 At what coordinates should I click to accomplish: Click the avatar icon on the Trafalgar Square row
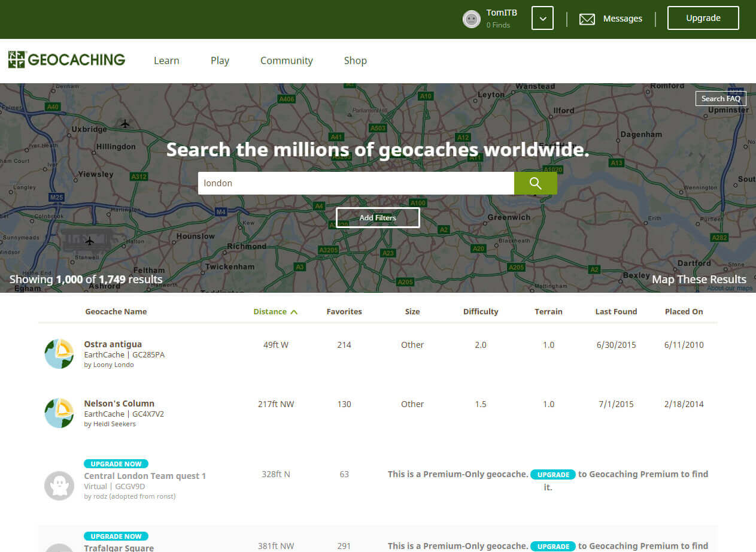pyautogui.click(x=59, y=548)
